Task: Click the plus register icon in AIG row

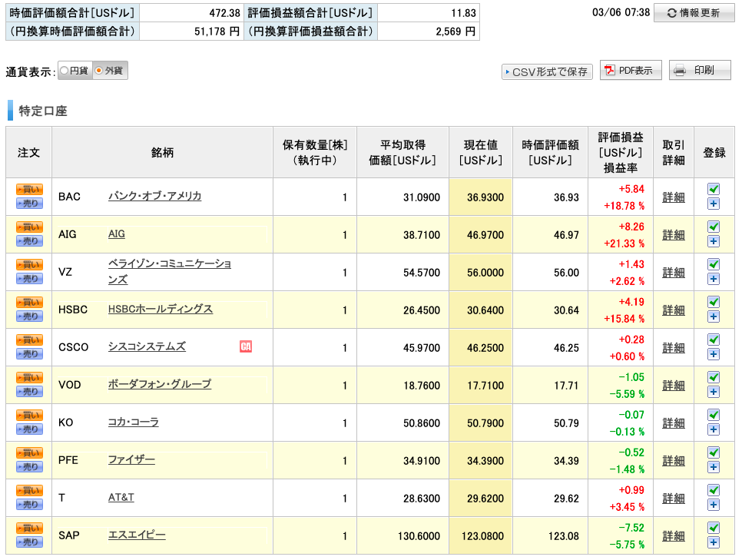Action: [714, 241]
